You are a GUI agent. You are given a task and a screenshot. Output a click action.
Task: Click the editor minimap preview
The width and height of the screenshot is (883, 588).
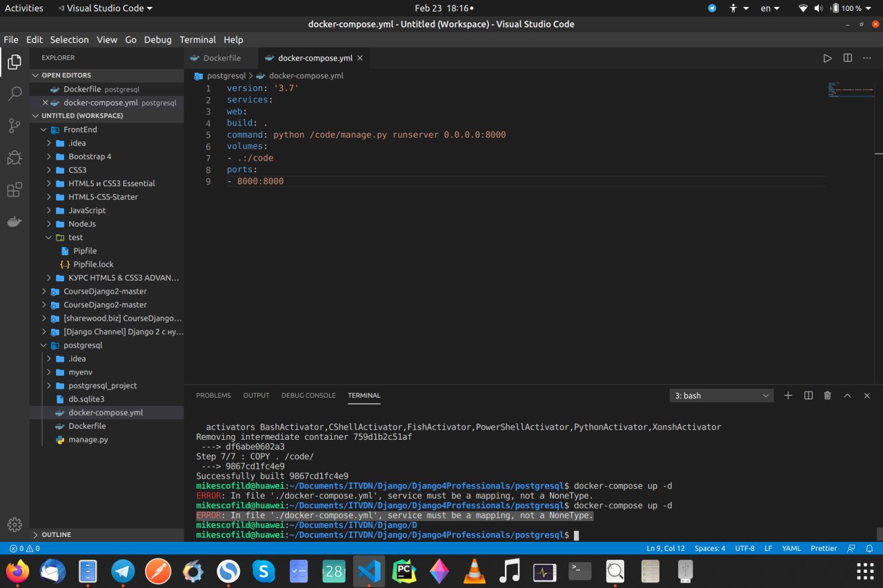click(850, 90)
